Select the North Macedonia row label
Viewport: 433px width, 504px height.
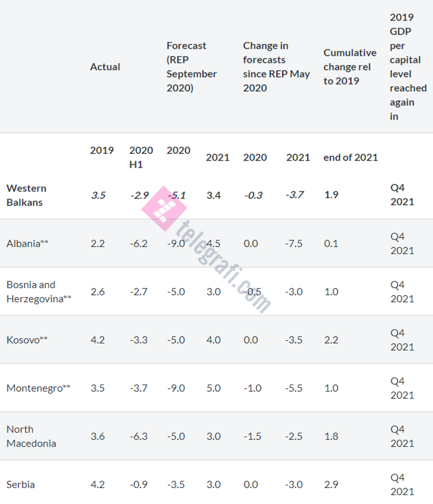(x=31, y=436)
